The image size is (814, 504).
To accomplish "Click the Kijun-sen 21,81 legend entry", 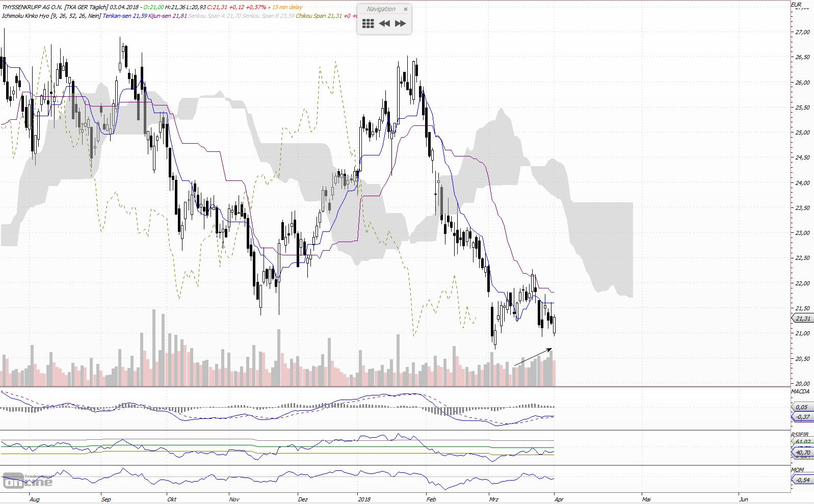I will [168, 16].
